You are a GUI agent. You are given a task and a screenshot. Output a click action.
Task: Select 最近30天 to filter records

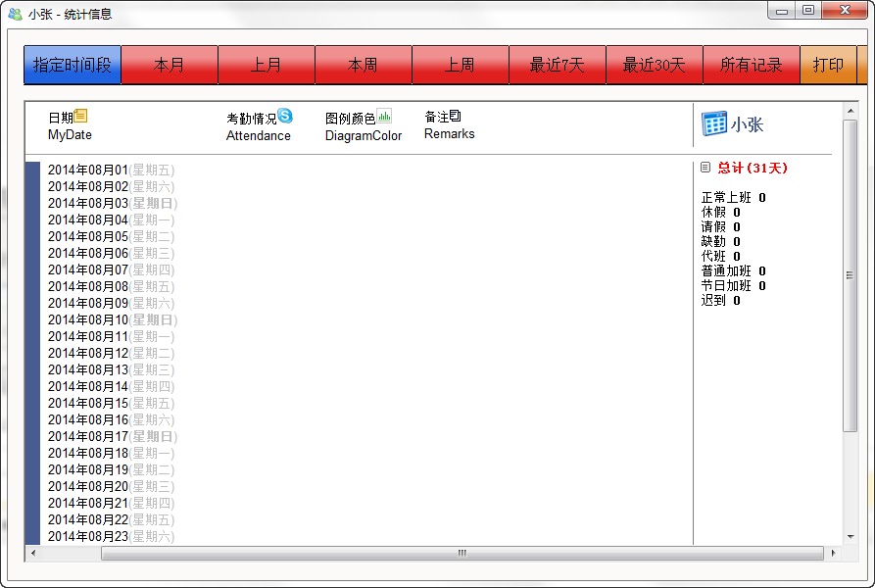pyautogui.click(x=656, y=65)
